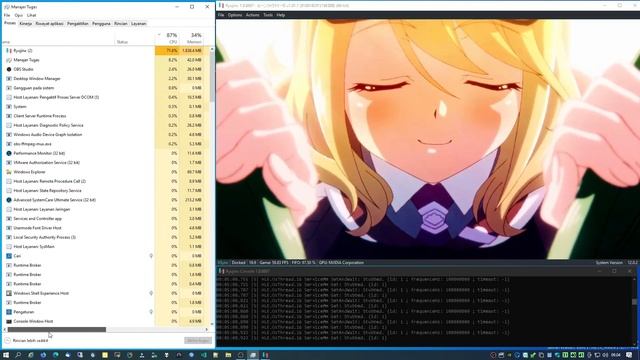Toggle the 16:9 aspect ratio in Ryujinx

[252, 262]
